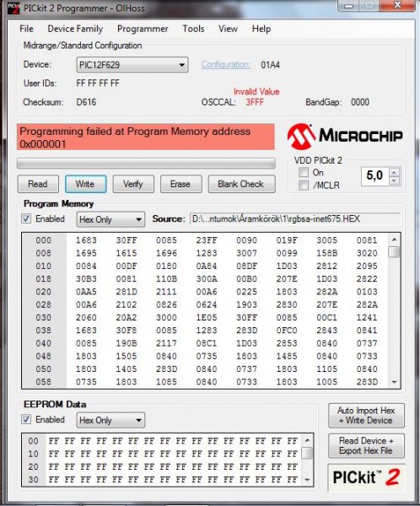Click Program Memory scrollbar up arrow
This screenshot has width=420, height=506.
(x=394, y=240)
